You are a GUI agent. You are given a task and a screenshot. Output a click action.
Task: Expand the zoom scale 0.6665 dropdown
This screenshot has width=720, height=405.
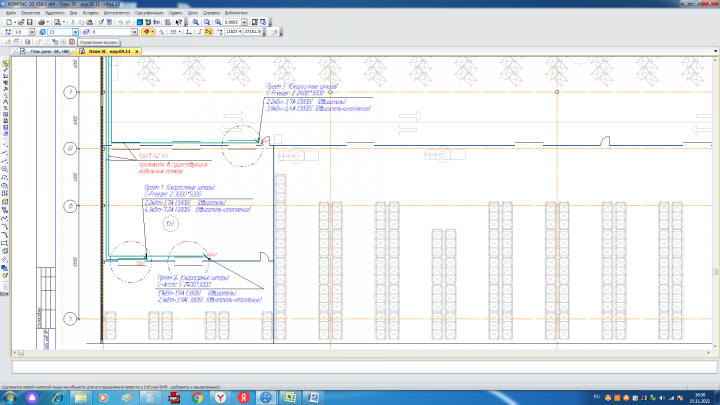(x=244, y=22)
